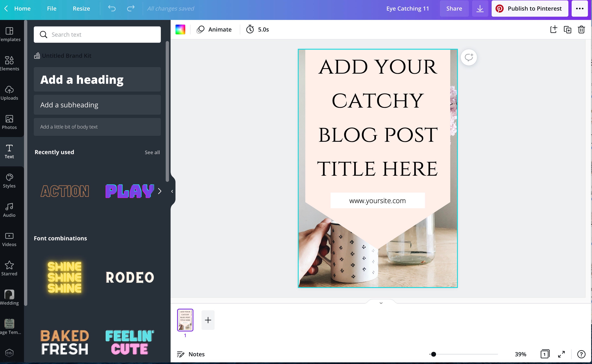Viewport: 592px width, 364px height.
Task: Select the www.yoursite.com text box
Action: click(x=377, y=201)
